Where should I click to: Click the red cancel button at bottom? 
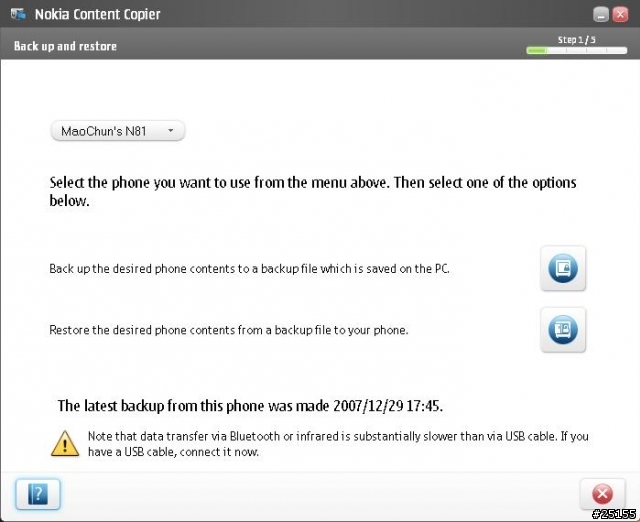click(602, 494)
